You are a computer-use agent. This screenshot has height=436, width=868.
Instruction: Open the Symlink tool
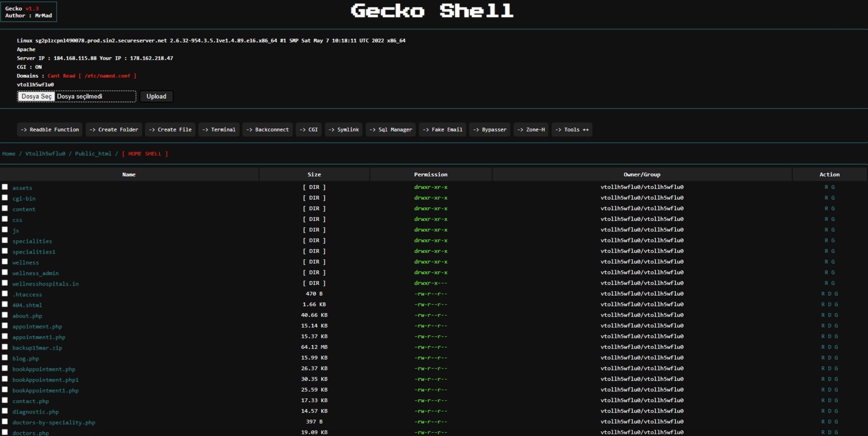click(x=344, y=129)
